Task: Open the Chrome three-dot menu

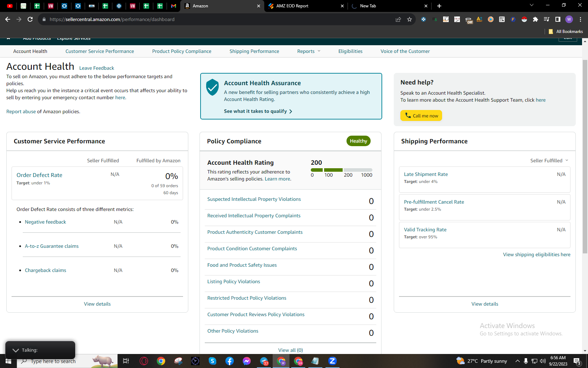Action: pyautogui.click(x=581, y=19)
